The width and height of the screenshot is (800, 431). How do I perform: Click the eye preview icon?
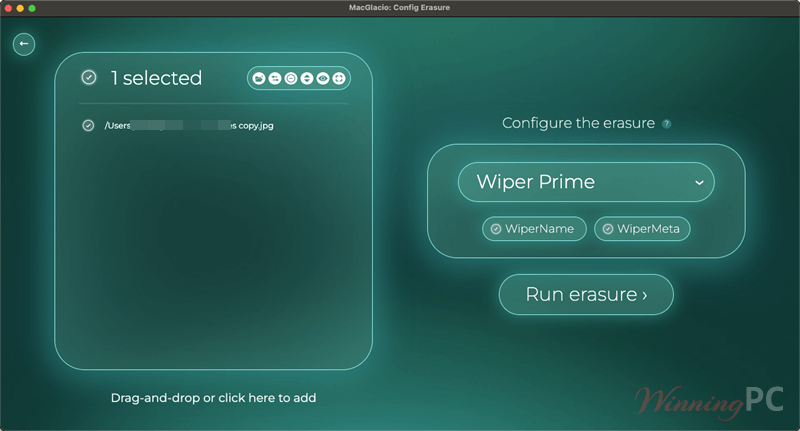[322, 79]
